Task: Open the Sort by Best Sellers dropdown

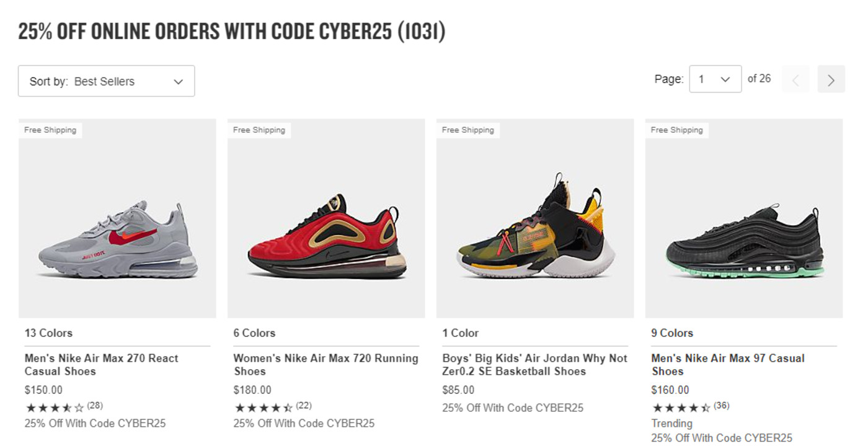Action: pyautogui.click(x=106, y=81)
